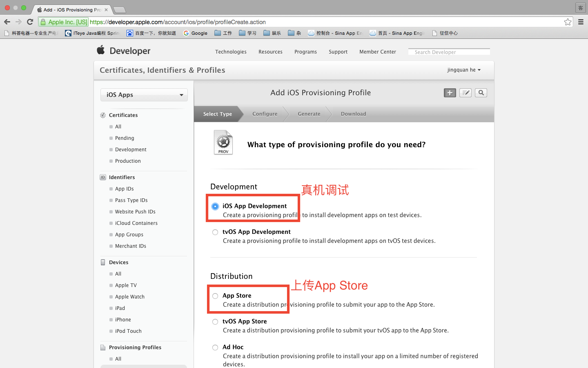The height and width of the screenshot is (368, 588).
Task: Click the Identifiers ID icon
Action: (103, 177)
